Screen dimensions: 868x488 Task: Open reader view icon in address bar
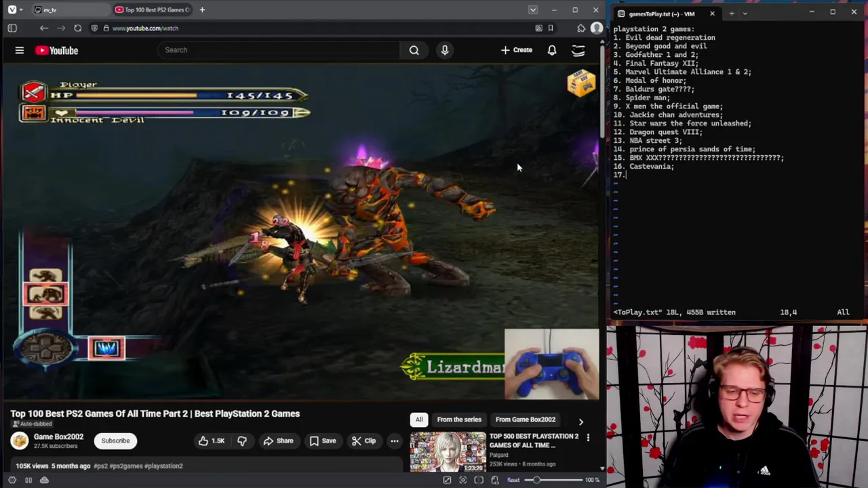tap(538, 28)
